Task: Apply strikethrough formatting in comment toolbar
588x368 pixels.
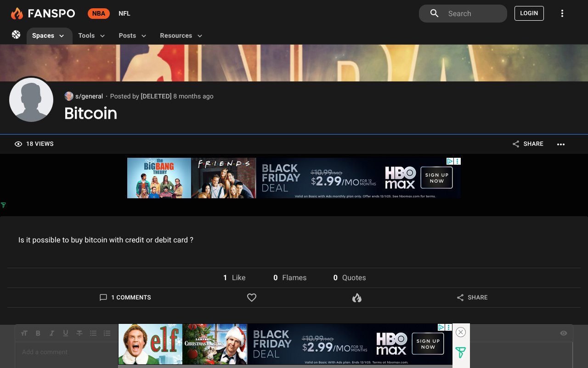Action: click(x=79, y=333)
